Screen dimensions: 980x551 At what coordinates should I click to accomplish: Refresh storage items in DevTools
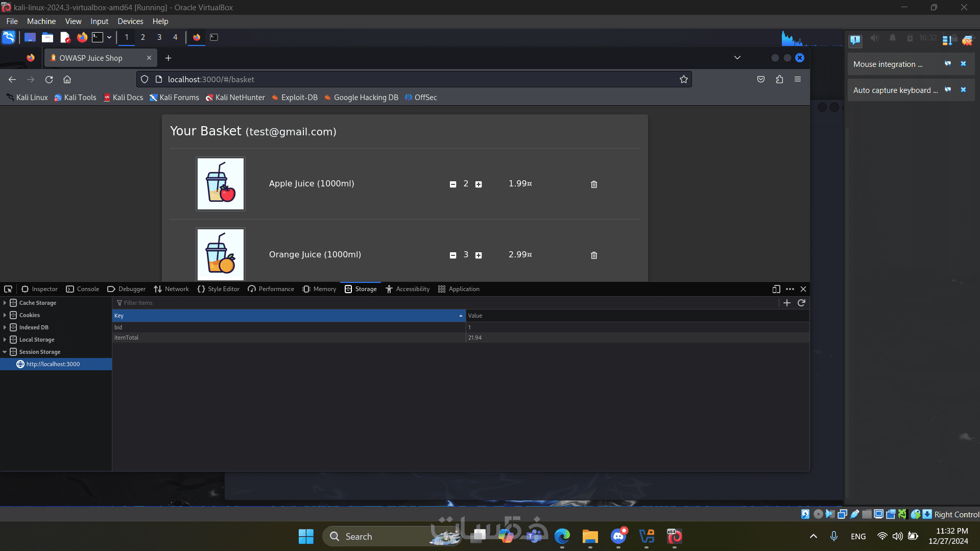tap(802, 303)
